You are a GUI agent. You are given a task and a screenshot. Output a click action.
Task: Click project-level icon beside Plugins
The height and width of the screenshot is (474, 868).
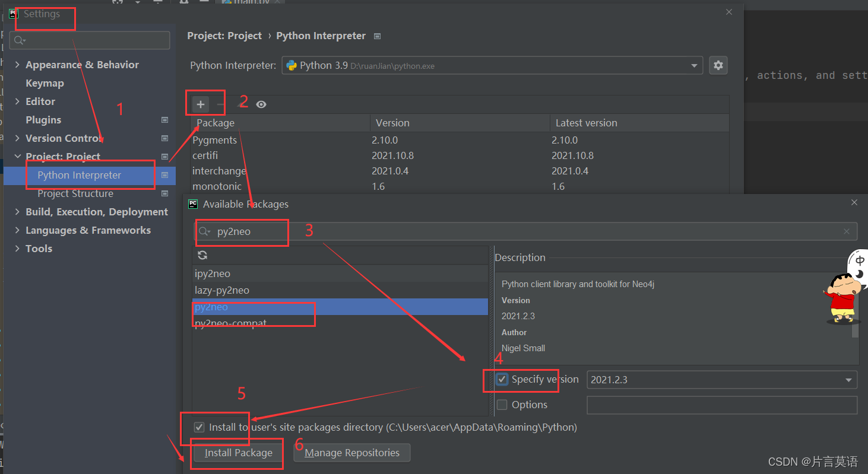point(164,120)
